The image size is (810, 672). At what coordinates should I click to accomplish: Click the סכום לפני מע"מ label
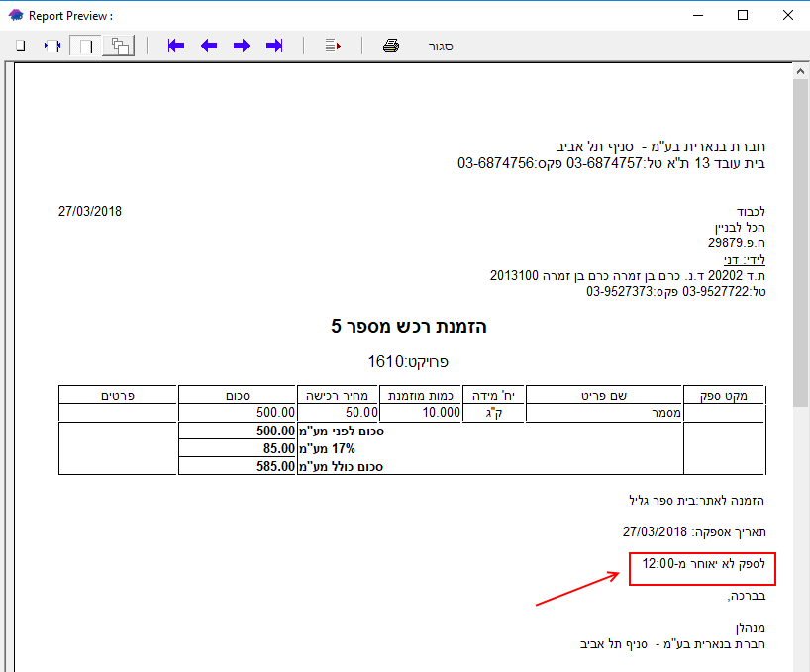tap(342, 431)
